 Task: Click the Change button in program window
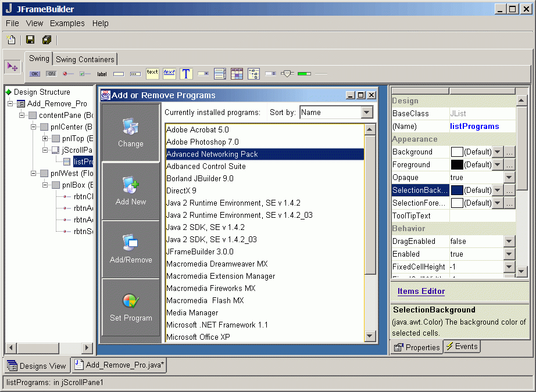pyautogui.click(x=131, y=132)
